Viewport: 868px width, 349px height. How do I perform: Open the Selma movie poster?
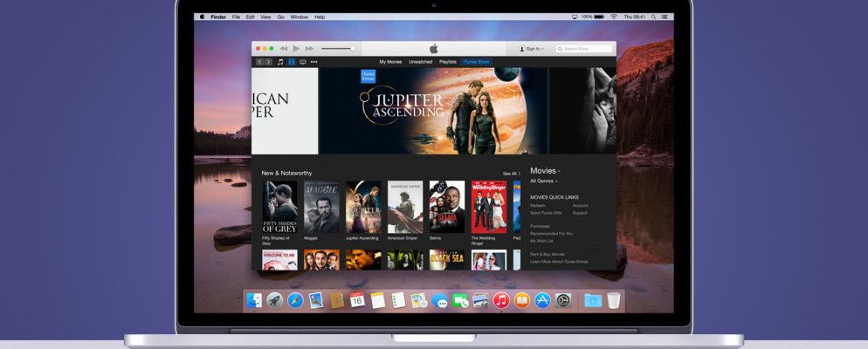447,207
